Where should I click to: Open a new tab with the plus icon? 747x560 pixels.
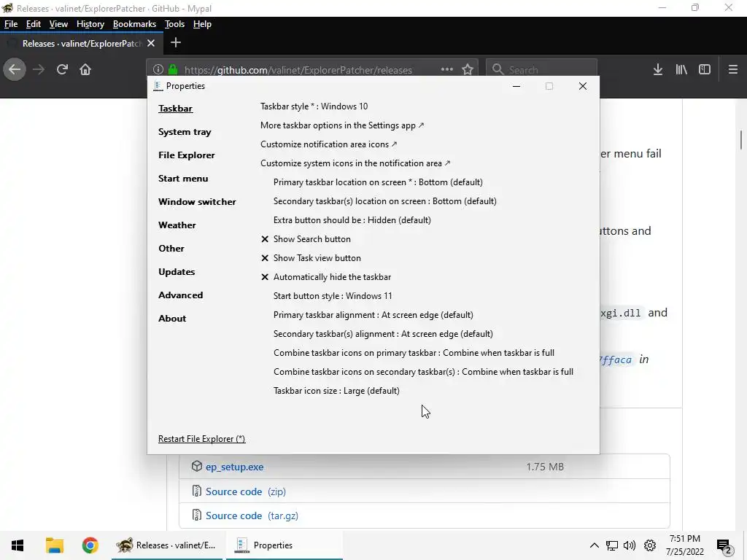175,43
